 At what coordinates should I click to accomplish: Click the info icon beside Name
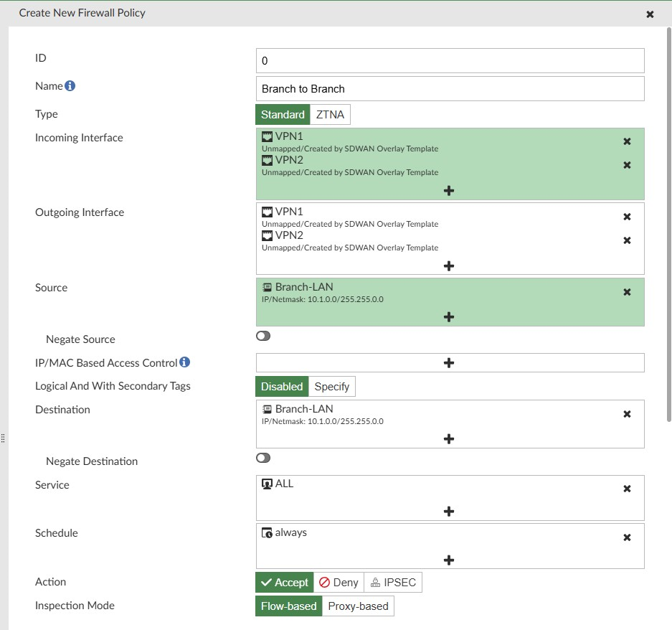[69, 85]
